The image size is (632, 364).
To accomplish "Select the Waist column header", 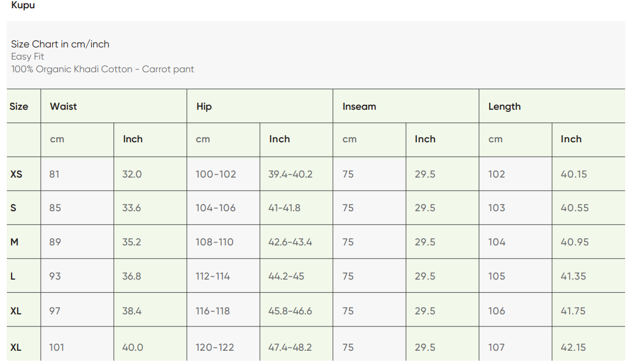I will click(x=63, y=106).
